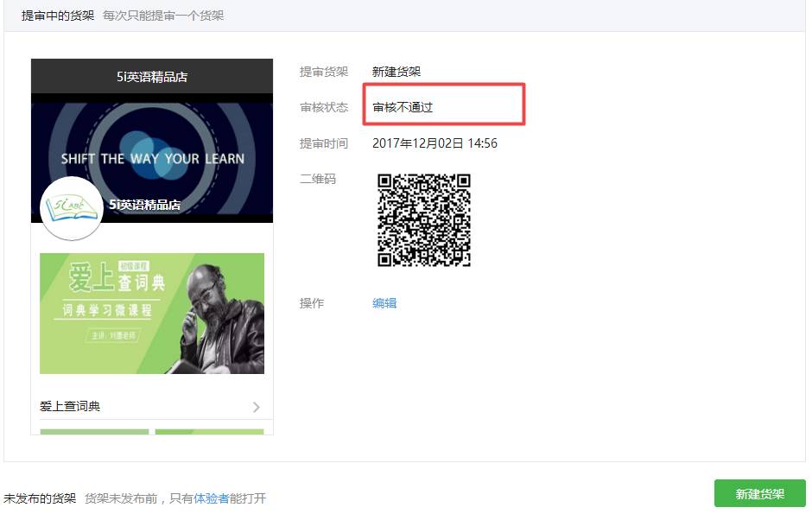The image size is (812, 520).
Task: Click the 编辑 edit link
Action: click(x=384, y=303)
